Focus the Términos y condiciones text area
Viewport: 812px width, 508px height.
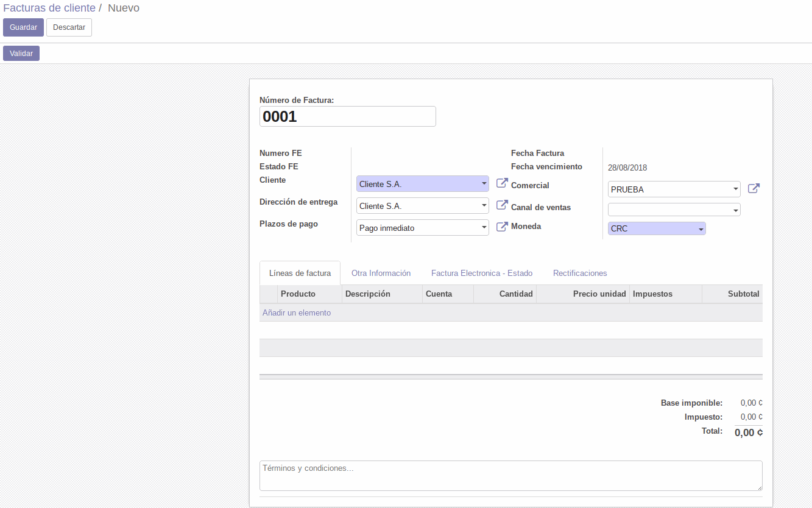[511, 476]
